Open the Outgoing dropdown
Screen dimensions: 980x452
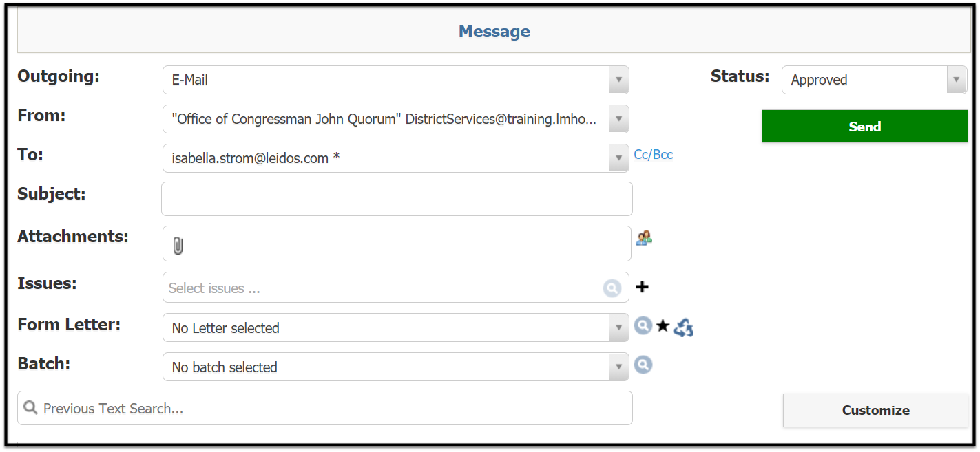(x=618, y=79)
